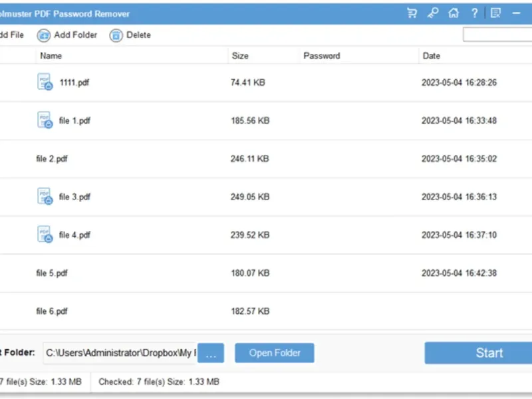Click the 185.56 KB size cell

[250, 121]
